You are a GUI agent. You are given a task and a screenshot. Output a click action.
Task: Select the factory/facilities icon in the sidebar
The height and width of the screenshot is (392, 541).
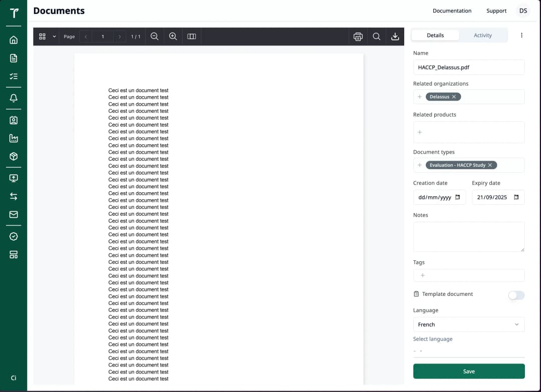[x=14, y=138]
